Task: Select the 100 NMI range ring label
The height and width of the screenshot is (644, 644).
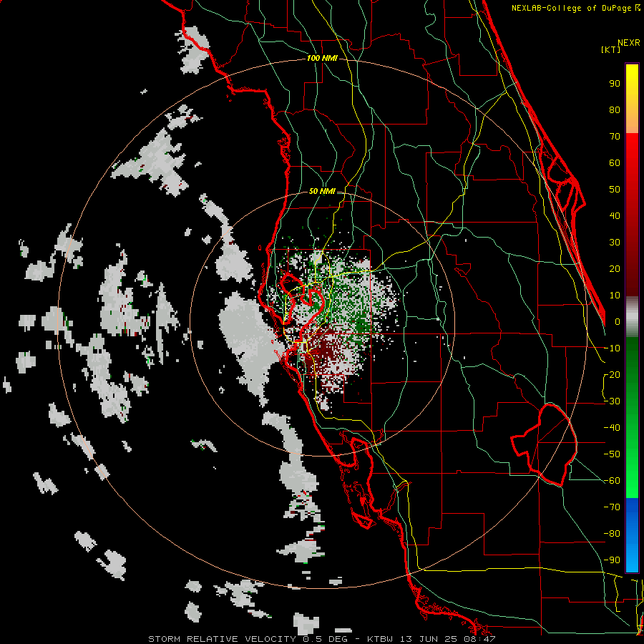Action: point(322,59)
